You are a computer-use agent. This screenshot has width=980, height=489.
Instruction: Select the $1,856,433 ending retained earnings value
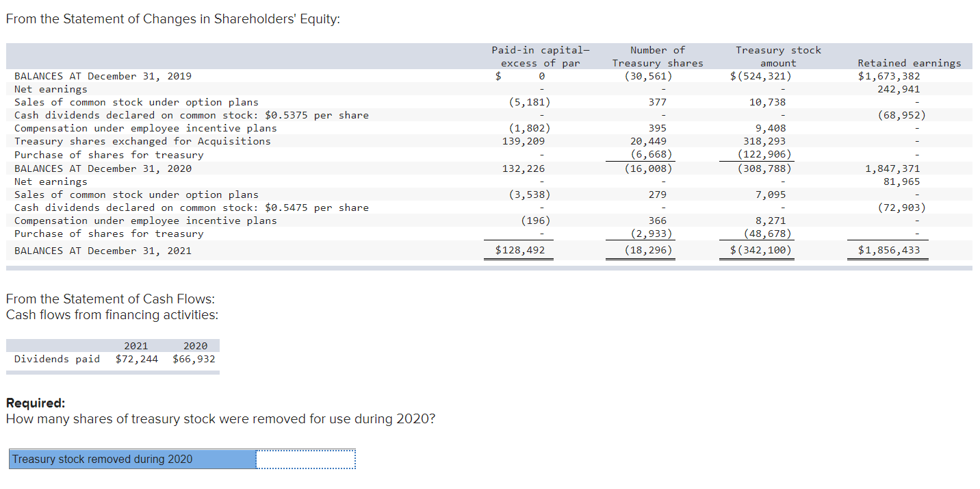click(x=888, y=250)
